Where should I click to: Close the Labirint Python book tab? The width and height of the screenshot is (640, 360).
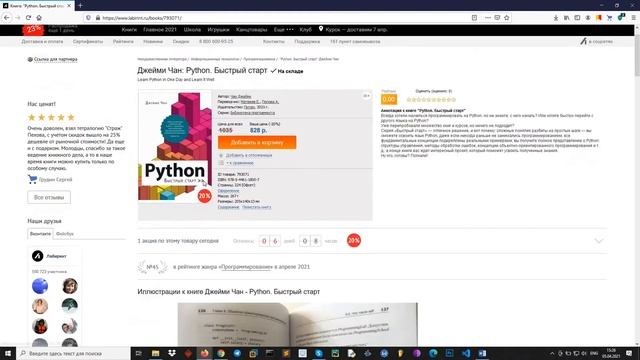pos(69,5)
